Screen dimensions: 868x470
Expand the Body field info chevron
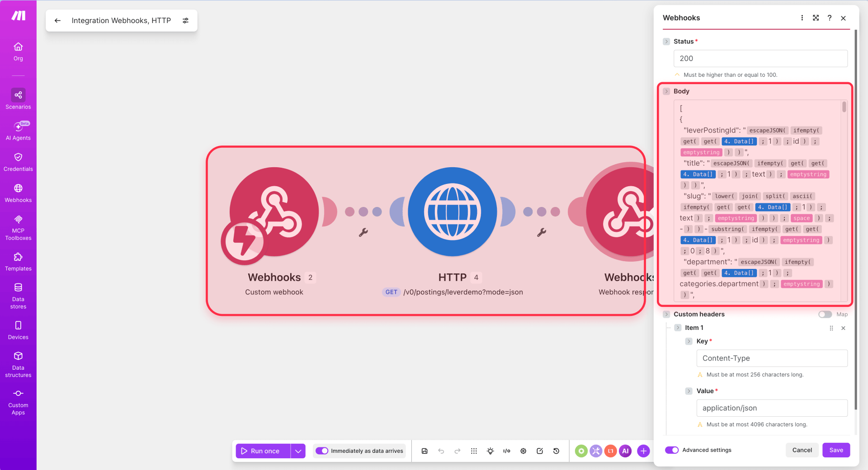click(x=666, y=91)
